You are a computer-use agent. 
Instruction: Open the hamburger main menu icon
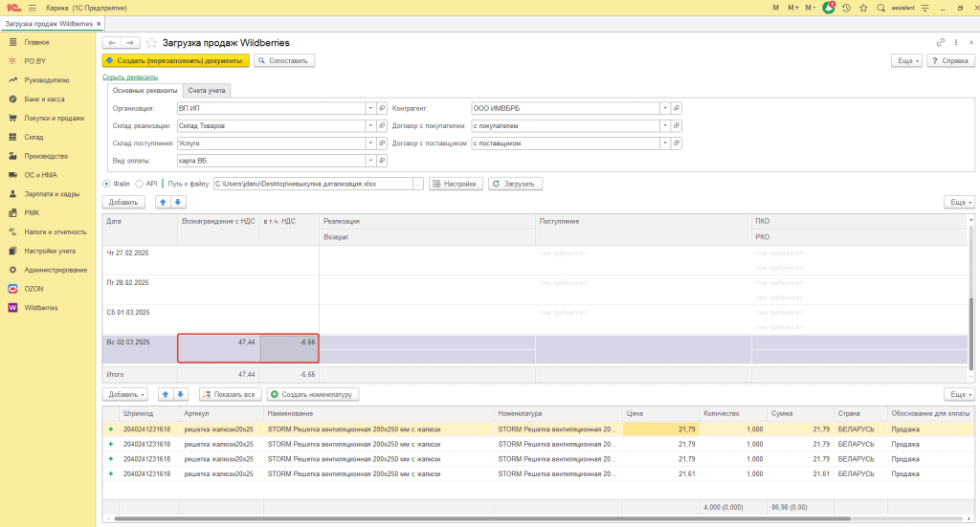click(32, 8)
